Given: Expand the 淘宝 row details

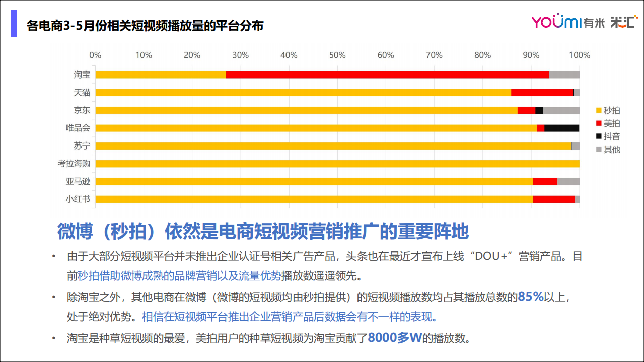Looking at the screenshot, I should pyautogui.click(x=82, y=75).
